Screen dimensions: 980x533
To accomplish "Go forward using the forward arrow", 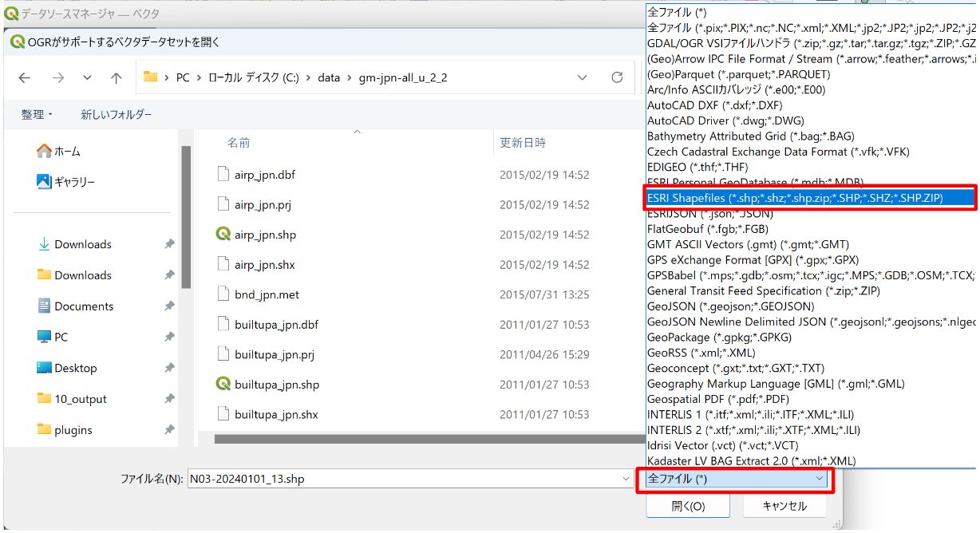I will [x=57, y=77].
